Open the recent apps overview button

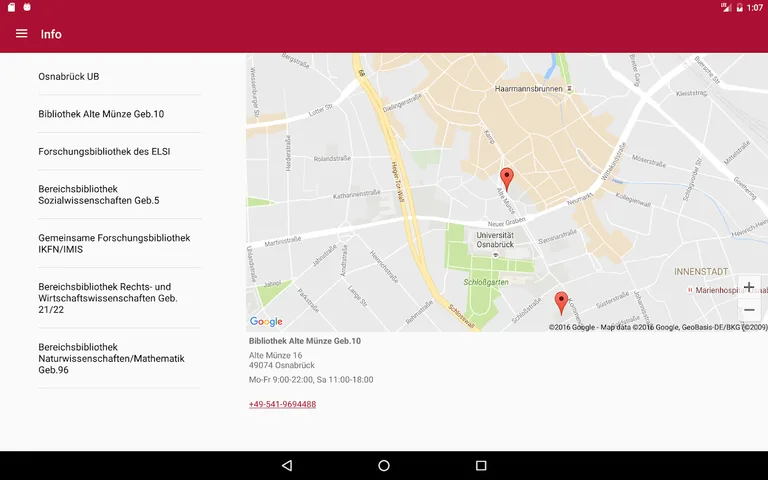[x=481, y=465]
